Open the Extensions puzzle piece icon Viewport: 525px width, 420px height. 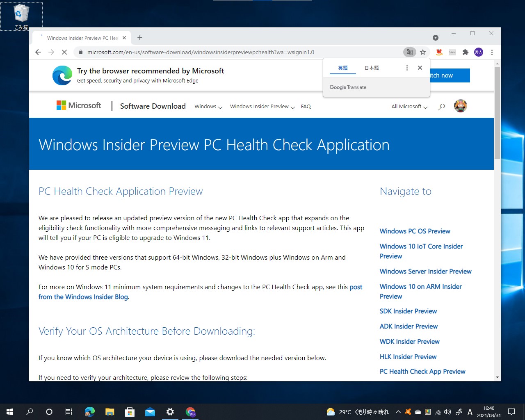coord(465,52)
